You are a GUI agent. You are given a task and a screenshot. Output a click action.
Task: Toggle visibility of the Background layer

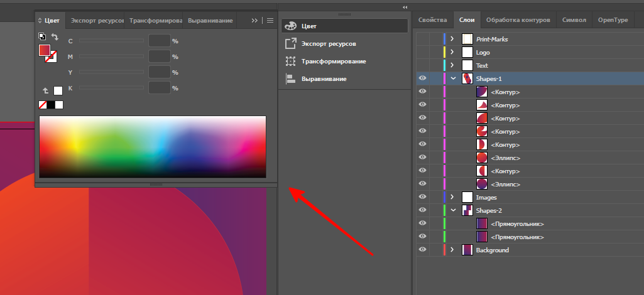(422, 250)
